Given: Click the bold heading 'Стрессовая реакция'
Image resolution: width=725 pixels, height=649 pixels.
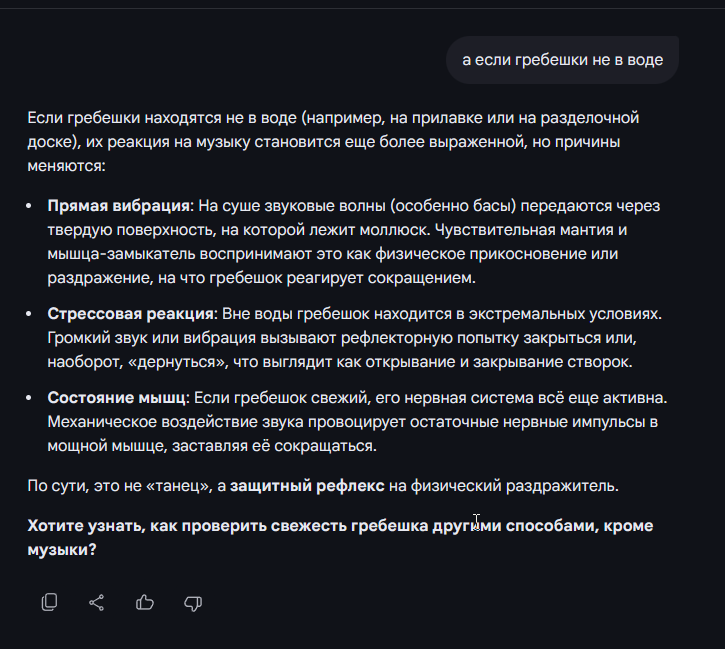Looking at the screenshot, I should tap(130, 314).
